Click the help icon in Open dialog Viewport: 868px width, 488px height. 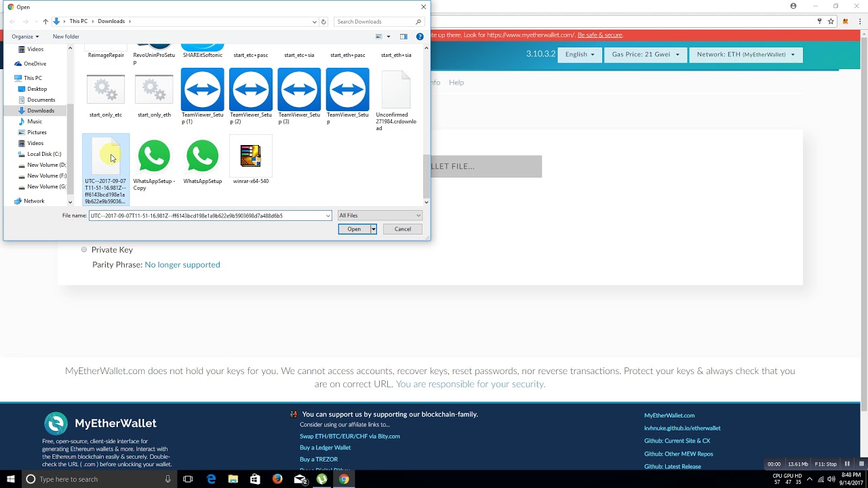point(420,37)
